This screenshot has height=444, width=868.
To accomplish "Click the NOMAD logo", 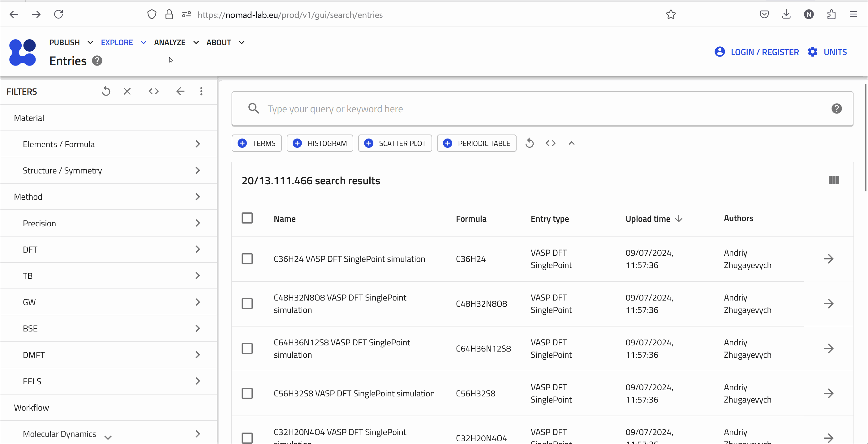I will (x=23, y=53).
